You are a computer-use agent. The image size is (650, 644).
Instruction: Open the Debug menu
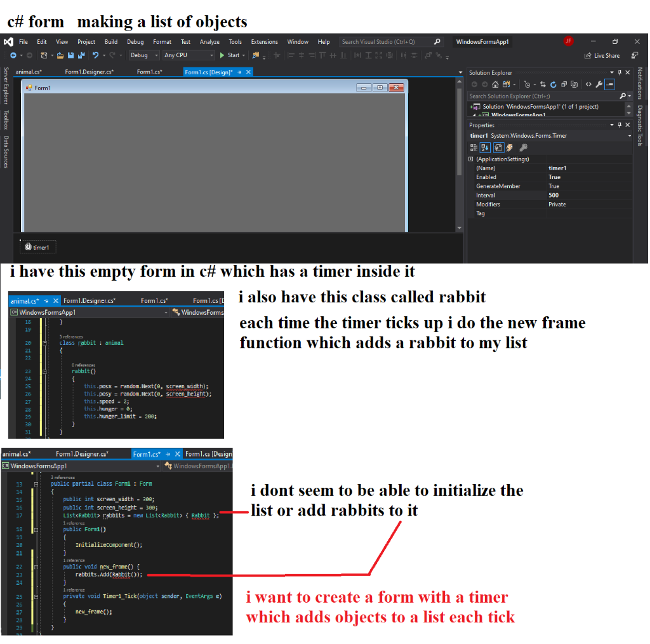(135, 42)
